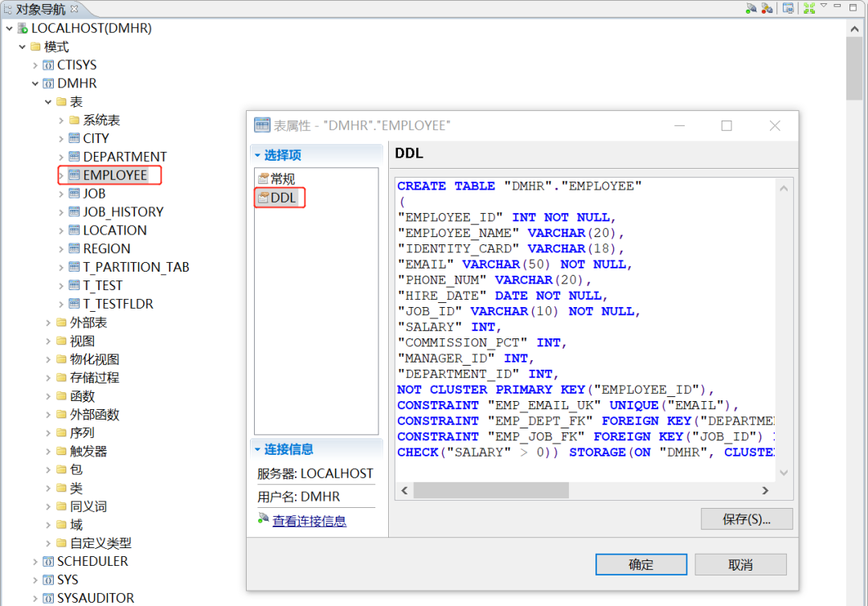
Task: Click the 外部表 folder icon
Action: 61,322
